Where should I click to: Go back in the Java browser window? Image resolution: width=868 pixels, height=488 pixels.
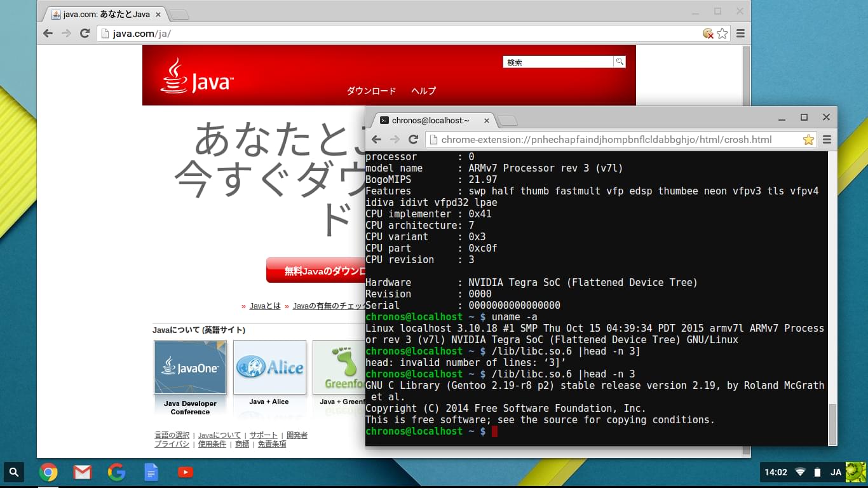48,33
